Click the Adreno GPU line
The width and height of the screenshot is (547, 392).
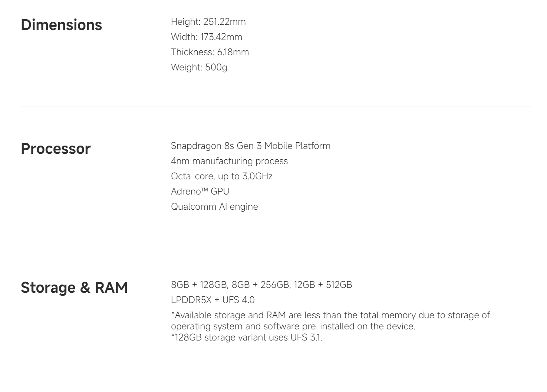200,192
